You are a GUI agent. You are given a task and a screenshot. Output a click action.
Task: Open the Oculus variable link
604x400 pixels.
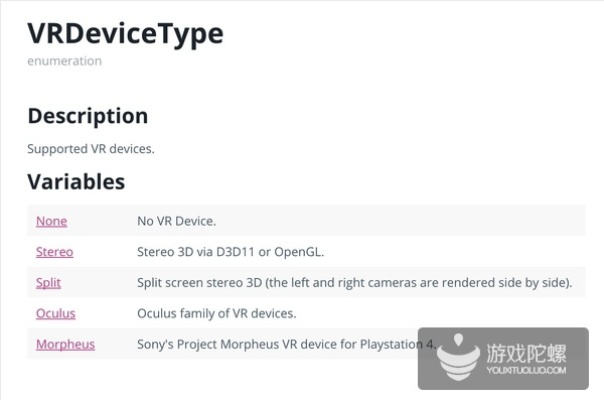(55, 313)
